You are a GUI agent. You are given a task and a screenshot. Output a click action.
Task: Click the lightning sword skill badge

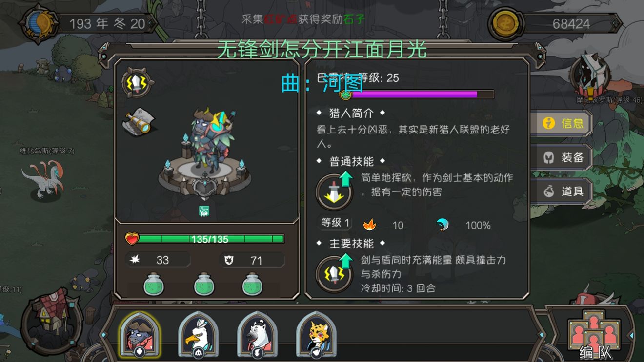click(138, 82)
